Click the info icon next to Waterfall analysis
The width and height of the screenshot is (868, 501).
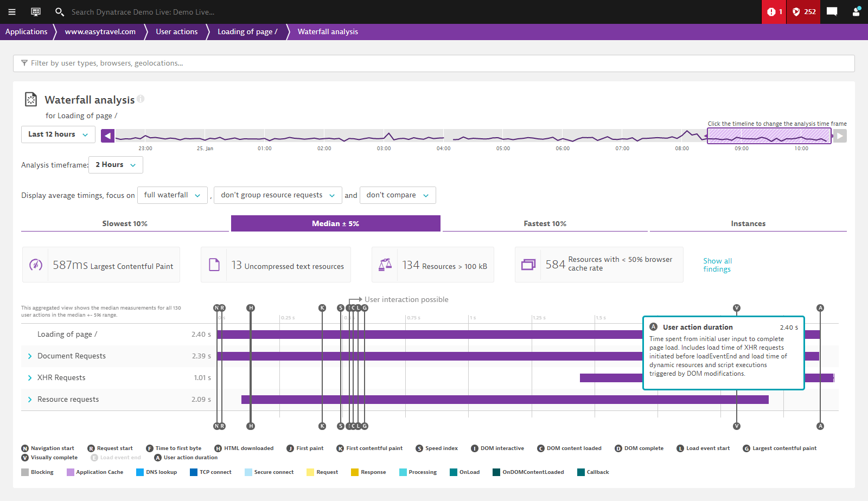tap(141, 99)
